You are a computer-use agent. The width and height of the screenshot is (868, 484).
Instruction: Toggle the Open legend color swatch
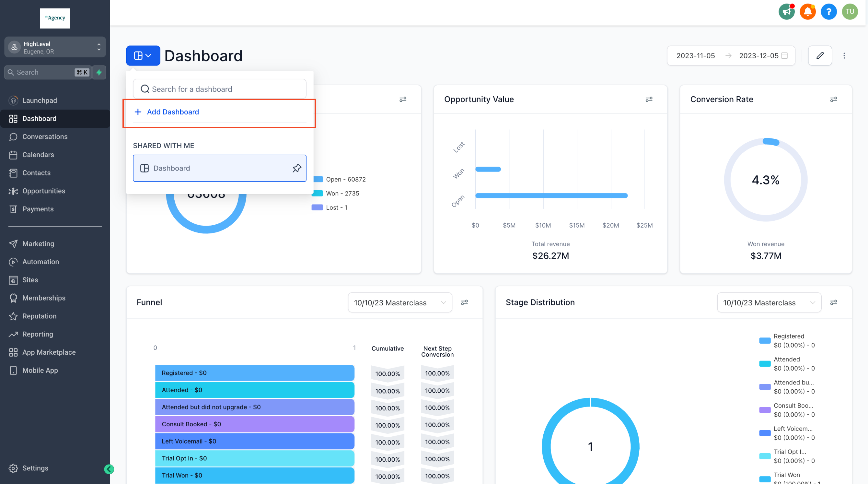click(x=318, y=179)
